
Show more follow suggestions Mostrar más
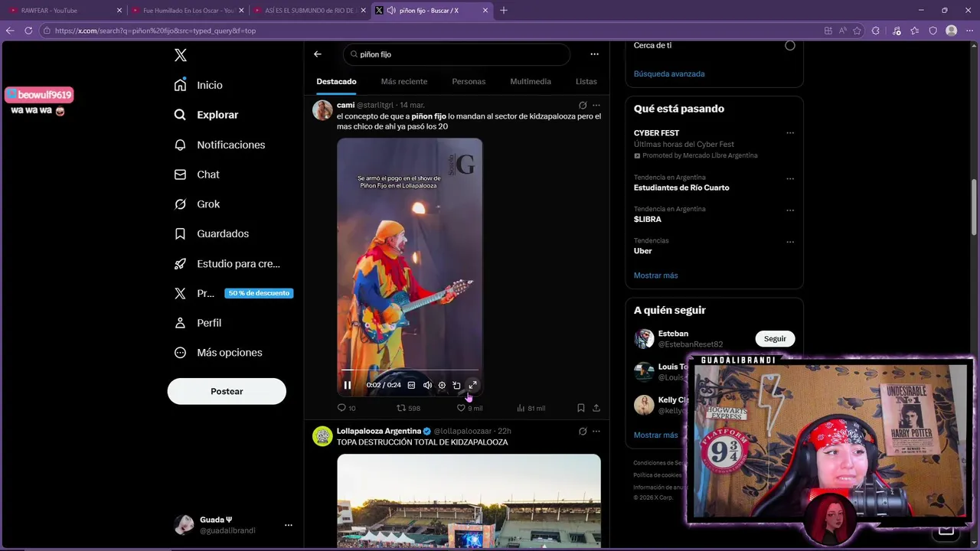point(655,435)
